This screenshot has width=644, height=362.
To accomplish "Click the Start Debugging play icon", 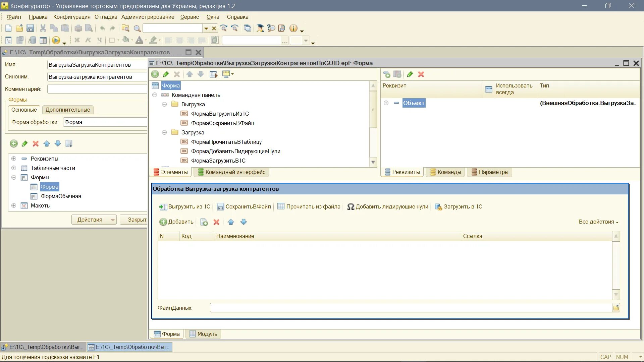I will click(x=56, y=41).
